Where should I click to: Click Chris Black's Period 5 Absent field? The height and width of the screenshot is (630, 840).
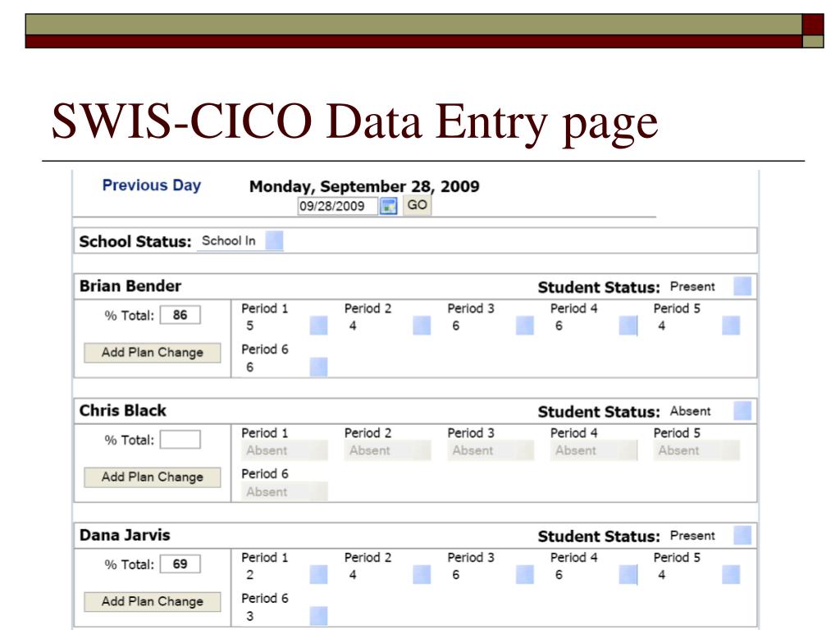click(696, 450)
